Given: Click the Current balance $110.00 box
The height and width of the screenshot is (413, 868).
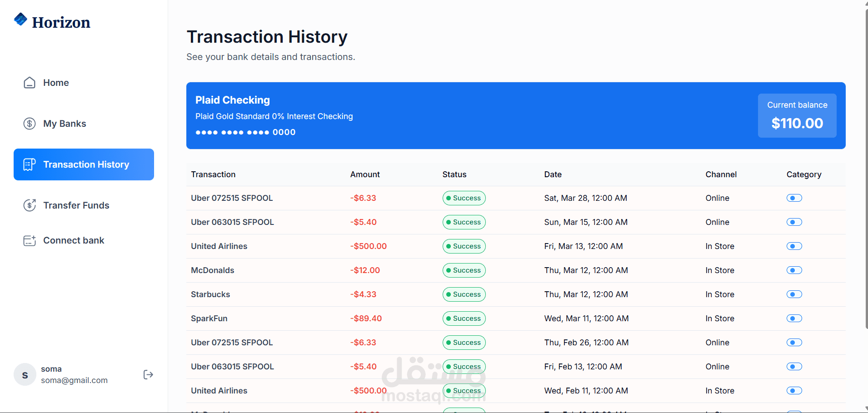Looking at the screenshot, I should click(x=797, y=115).
